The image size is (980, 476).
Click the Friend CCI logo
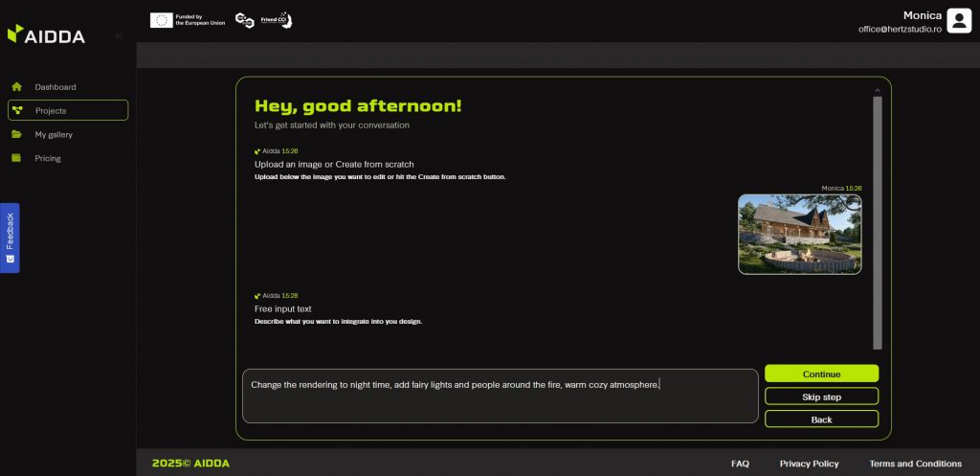277,19
